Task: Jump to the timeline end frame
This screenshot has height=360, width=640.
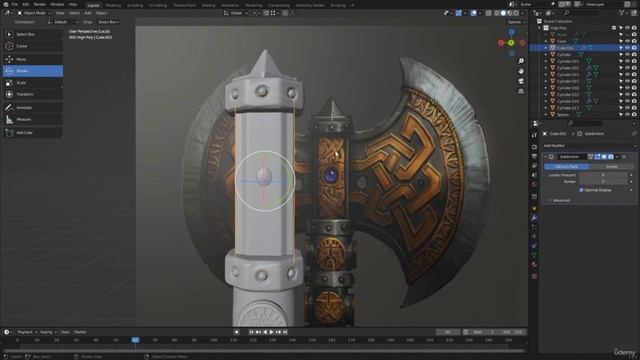Action: 285,332
